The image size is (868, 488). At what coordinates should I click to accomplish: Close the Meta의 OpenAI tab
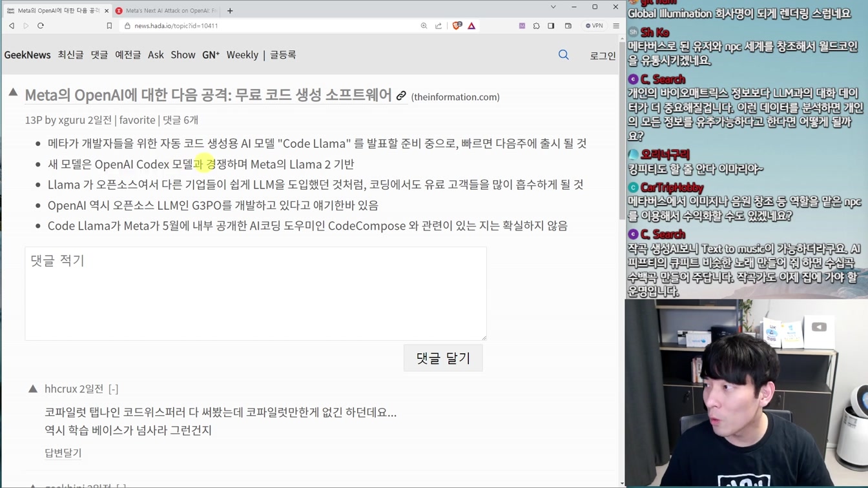[x=107, y=11]
